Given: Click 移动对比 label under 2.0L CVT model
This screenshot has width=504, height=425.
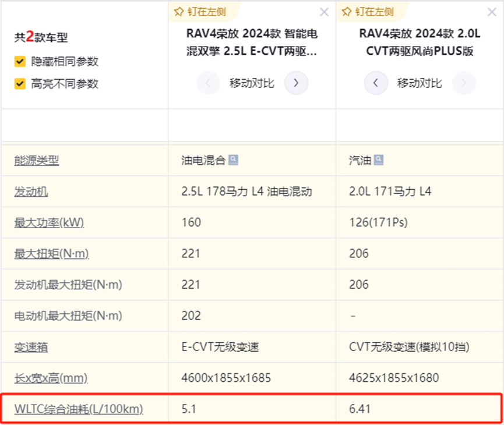Looking at the screenshot, I should [420, 83].
